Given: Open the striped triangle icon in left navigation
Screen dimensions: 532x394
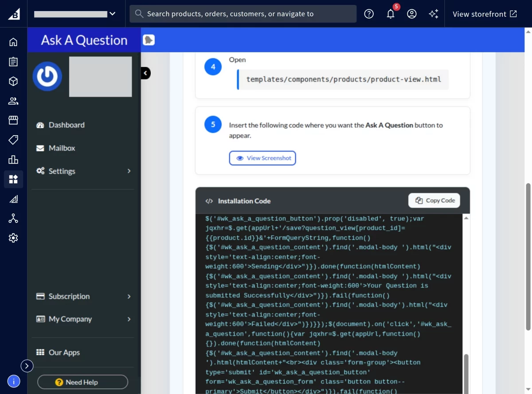Looking at the screenshot, I should (13, 199).
